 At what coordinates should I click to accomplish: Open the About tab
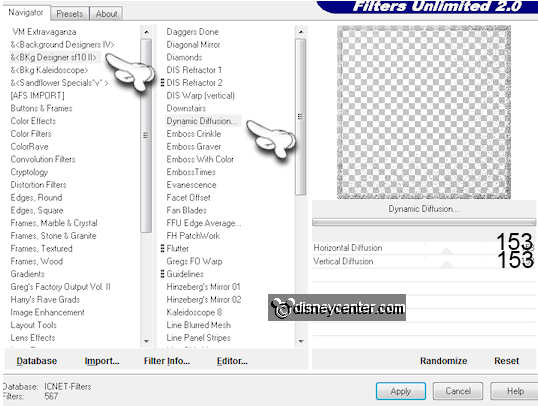(106, 14)
